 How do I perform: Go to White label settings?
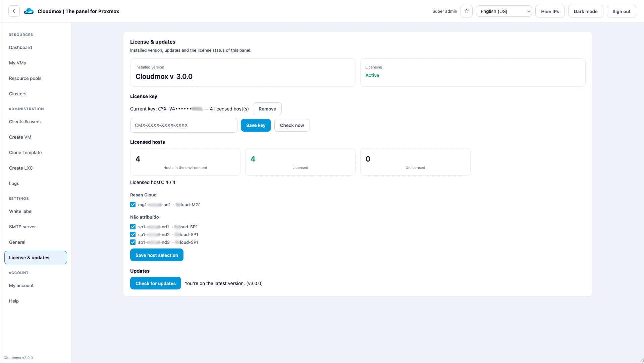pos(36,211)
